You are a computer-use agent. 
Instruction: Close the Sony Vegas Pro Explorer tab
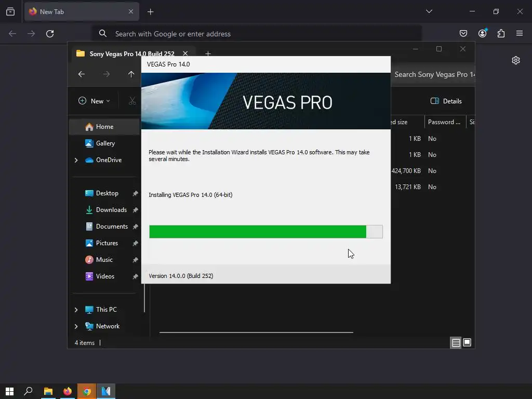(185, 54)
